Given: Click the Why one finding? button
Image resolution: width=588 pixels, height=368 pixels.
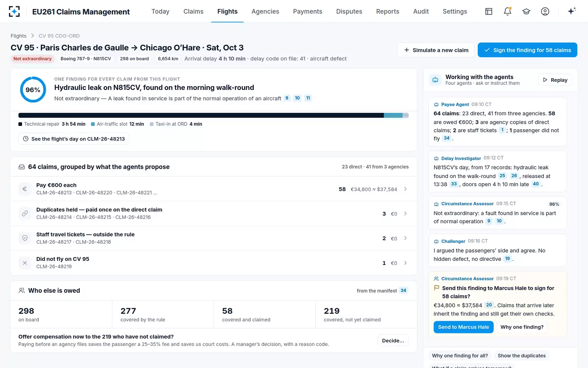Looking at the screenshot, I should [522, 327].
